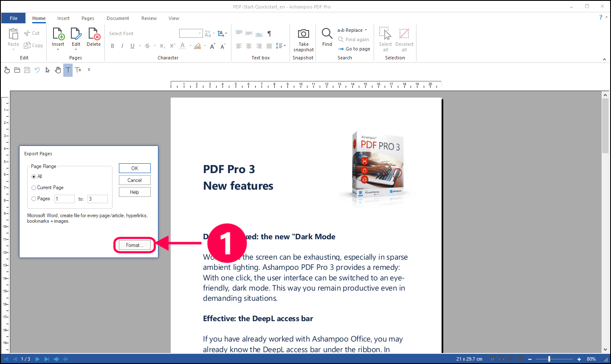Click the highlight color marker swatch

pyautogui.click(x=197, y=46)
